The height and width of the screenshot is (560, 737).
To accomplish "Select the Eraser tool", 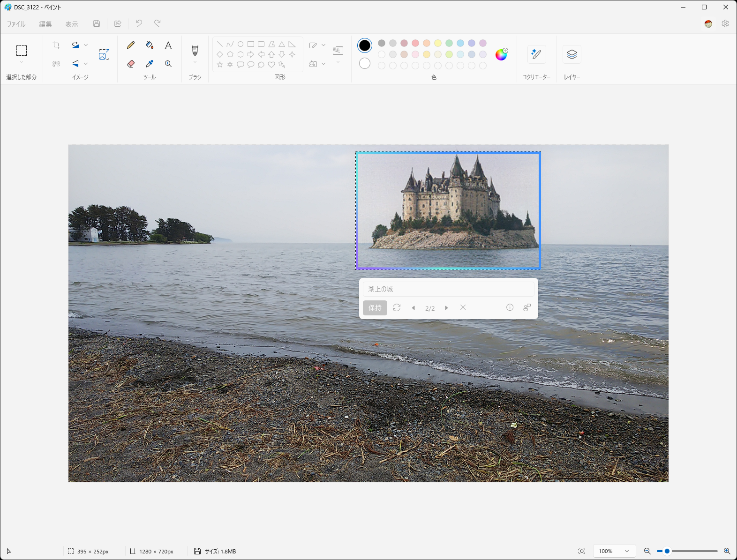I will pyautogui.click(x=131, y=64).
